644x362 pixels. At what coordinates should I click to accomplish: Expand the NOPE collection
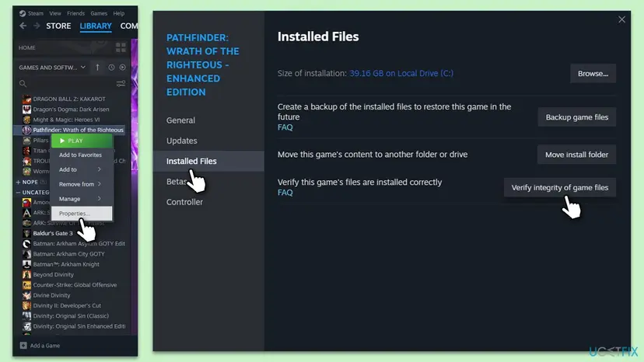point(18,182)
